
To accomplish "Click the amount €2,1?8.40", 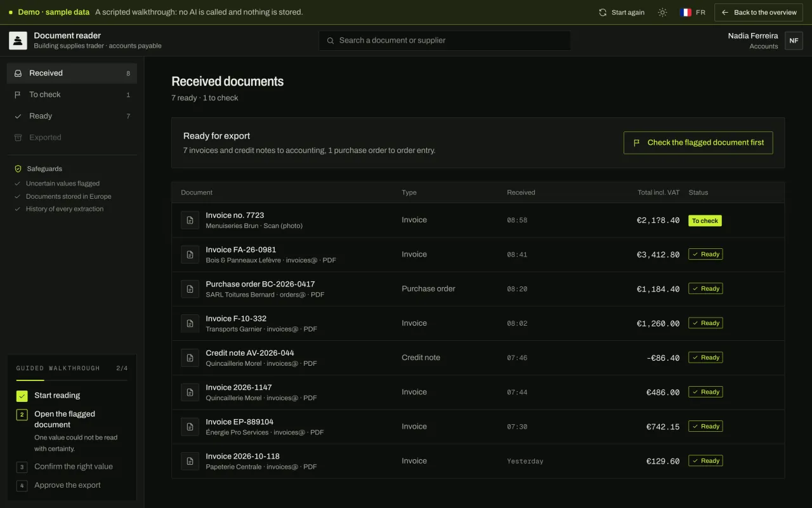I will (658, 220).
